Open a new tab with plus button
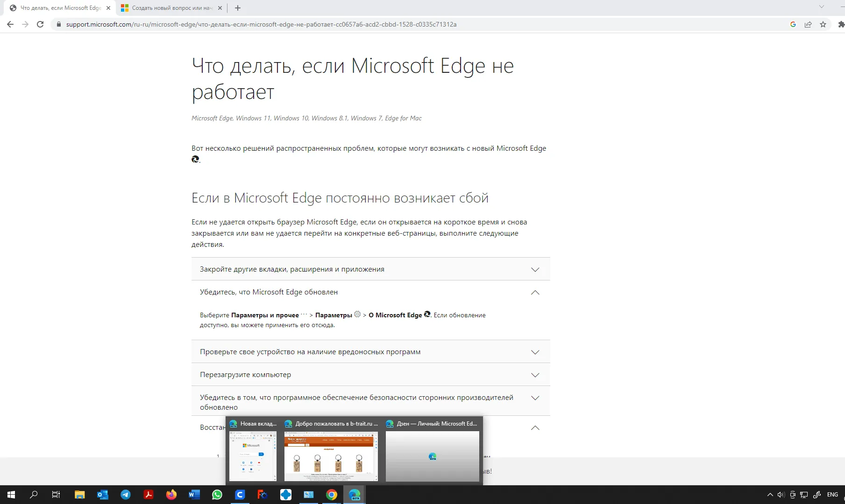 (238, 8)
